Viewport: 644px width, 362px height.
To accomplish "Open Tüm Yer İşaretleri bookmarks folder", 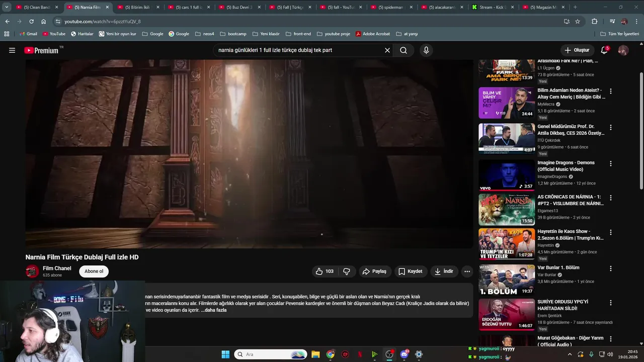I will tap(619, 34).
